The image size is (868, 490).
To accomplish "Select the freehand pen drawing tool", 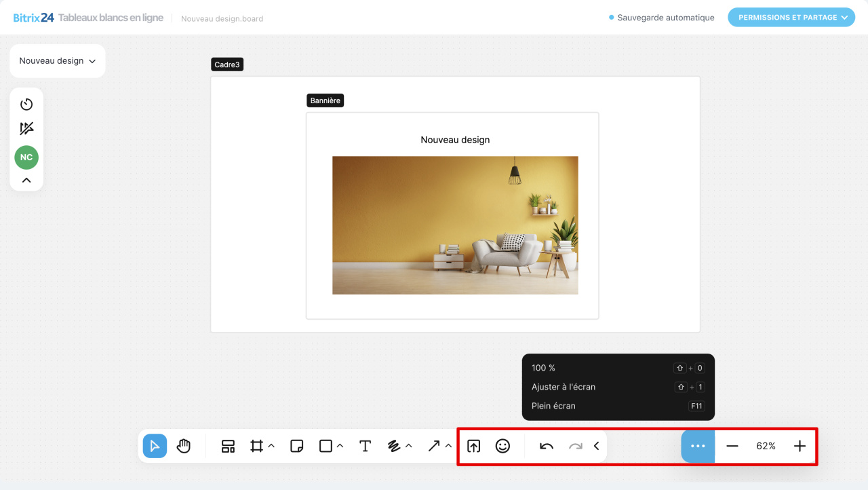I will pyautogui.click(x=393, y=446).
